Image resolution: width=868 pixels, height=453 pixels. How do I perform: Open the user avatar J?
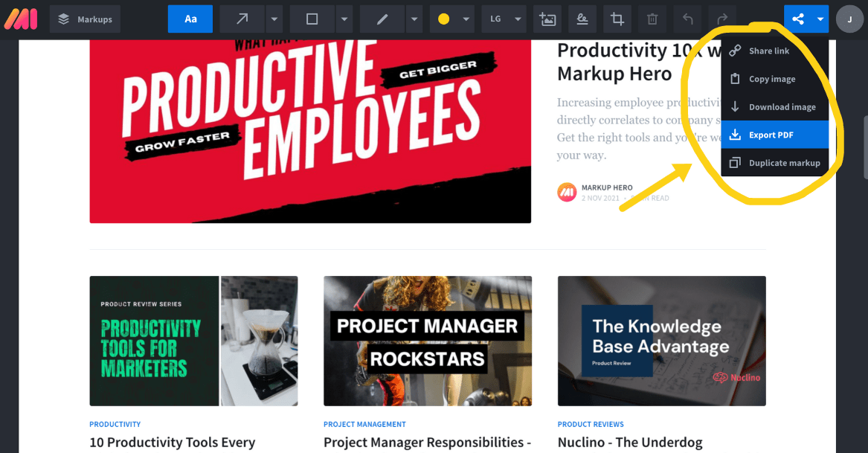[849, 19]
